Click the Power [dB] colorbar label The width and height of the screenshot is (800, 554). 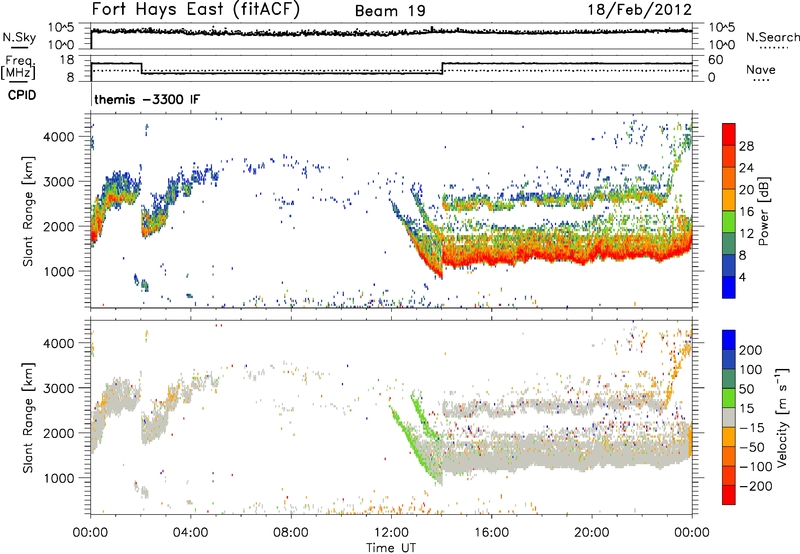[764, 211]
